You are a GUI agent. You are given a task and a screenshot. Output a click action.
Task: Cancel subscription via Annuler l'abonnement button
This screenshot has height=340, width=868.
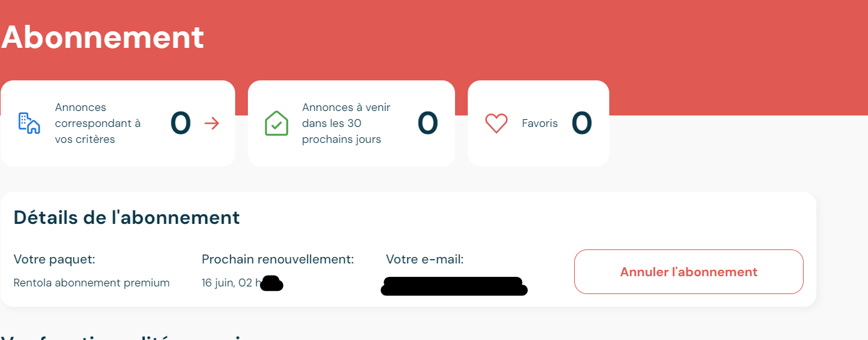689,272
